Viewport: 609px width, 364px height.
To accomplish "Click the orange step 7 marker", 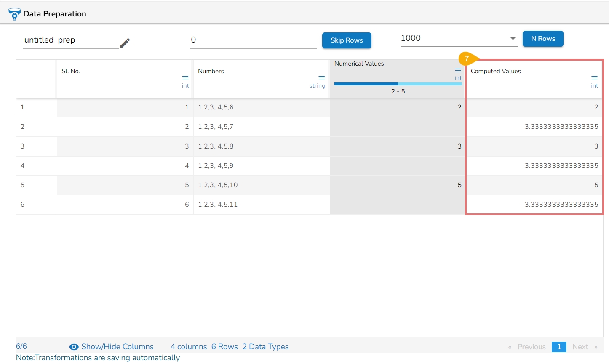I will (467, 59).
